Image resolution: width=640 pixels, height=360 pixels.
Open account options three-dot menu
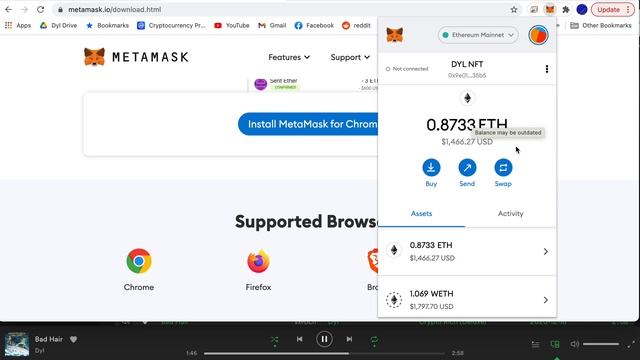pos(547,69)
